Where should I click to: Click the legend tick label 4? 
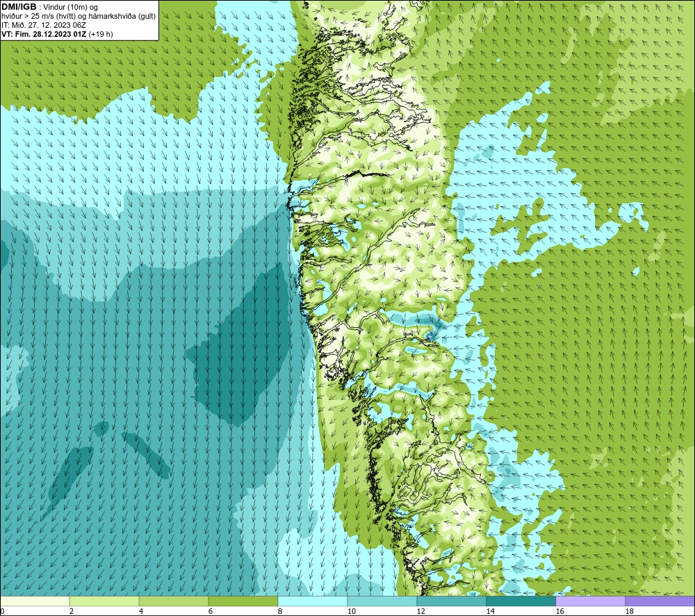(141, 611)
